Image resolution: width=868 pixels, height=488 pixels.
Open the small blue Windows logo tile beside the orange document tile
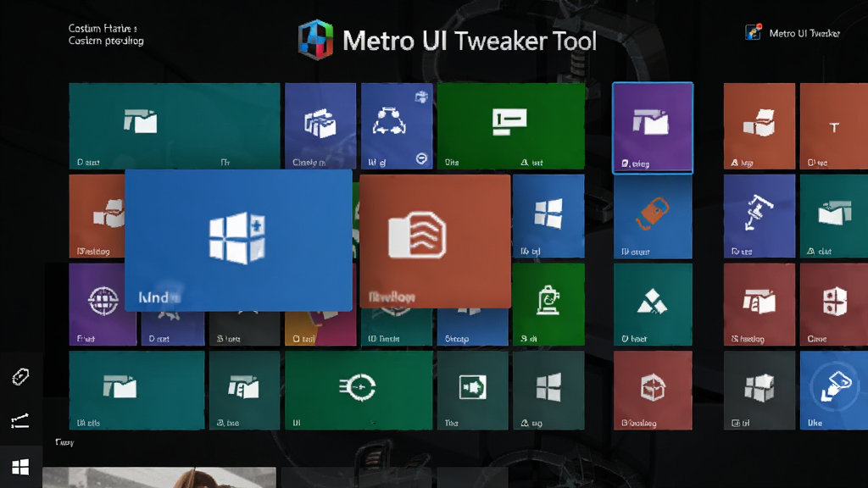click(548, 216)
